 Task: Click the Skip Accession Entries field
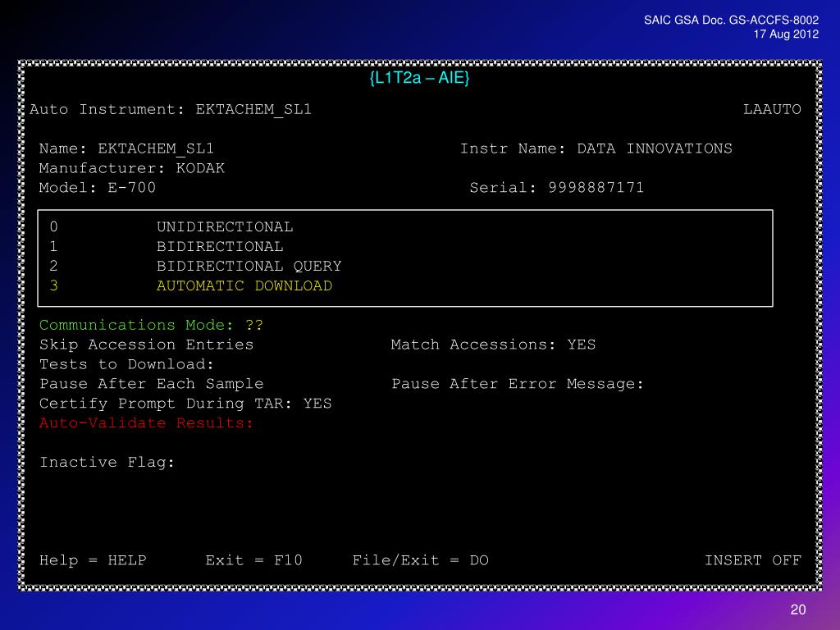tap(146, 345)
